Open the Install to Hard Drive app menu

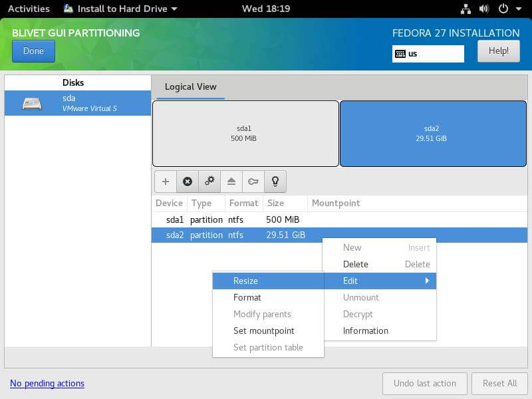pyautogui.click(x=120, y=9)
